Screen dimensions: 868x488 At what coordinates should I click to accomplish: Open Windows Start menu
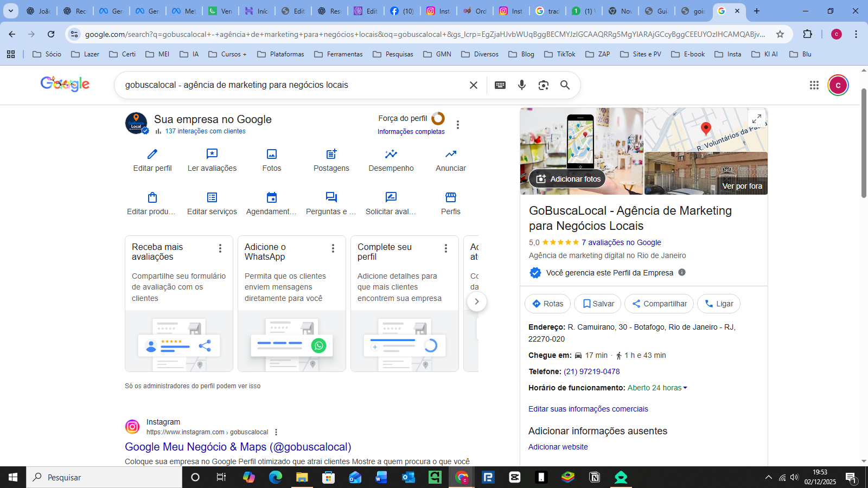click(13, 477)
